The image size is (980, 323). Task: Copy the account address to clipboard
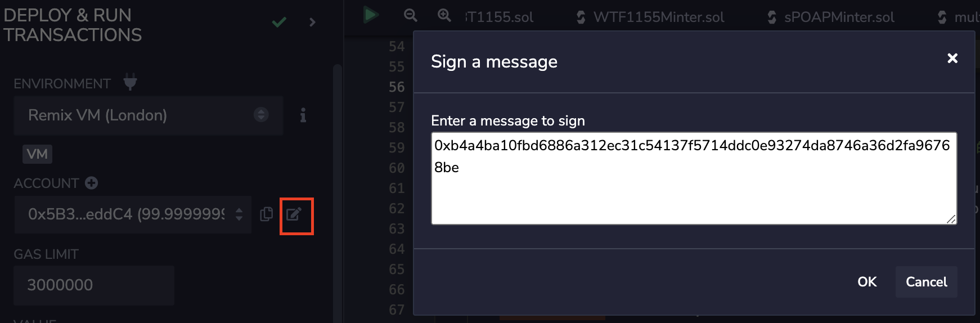[x=267, y=214]
